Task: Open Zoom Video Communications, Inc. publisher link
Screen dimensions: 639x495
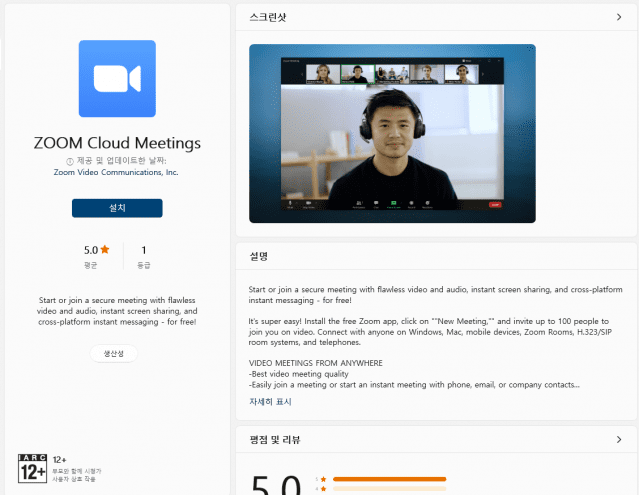Action: [116, 172]
